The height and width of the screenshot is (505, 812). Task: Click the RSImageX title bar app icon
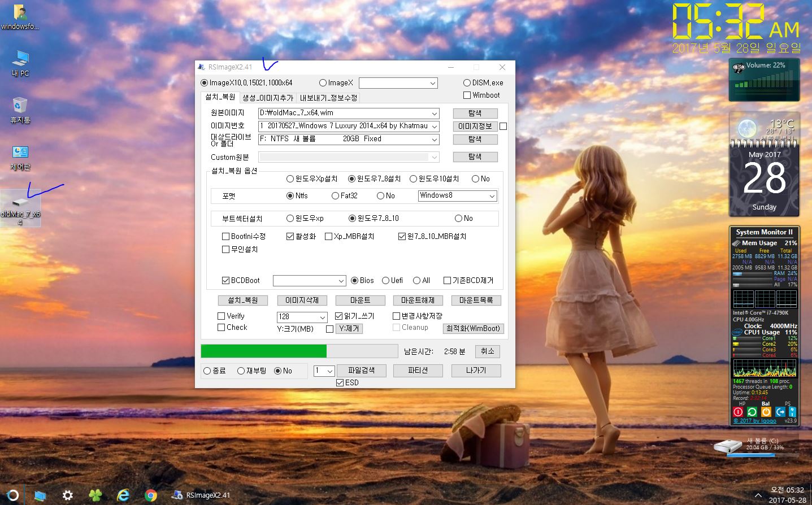pyautogui.click(x=202, y=67)
